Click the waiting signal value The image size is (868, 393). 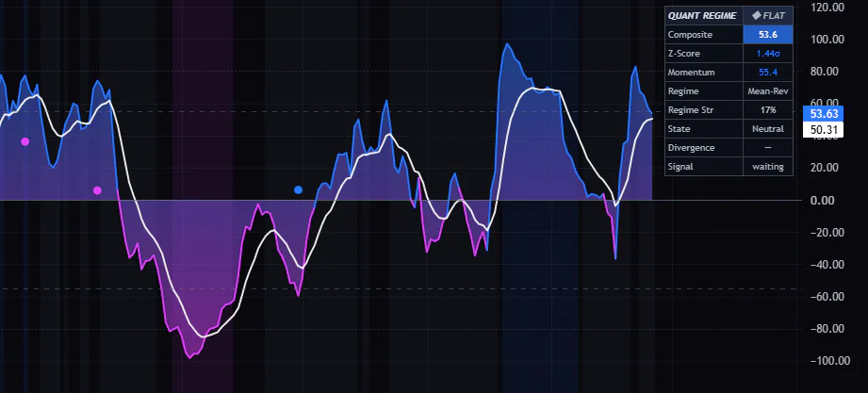[768, 166]
